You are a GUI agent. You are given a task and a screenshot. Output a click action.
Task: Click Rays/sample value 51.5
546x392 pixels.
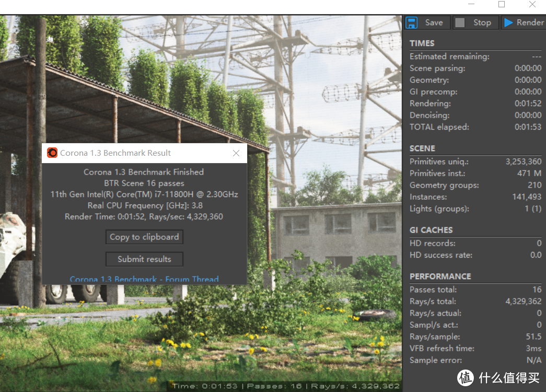point(533,337)
